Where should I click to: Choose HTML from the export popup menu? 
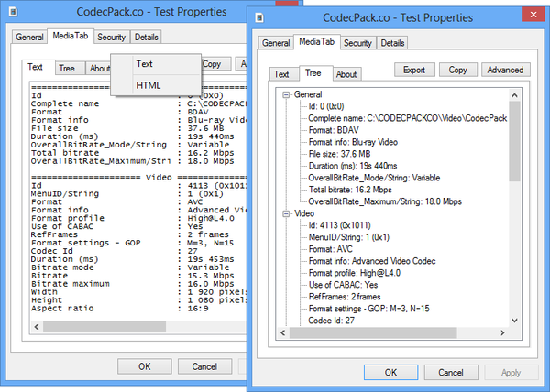tap(156, 85)
